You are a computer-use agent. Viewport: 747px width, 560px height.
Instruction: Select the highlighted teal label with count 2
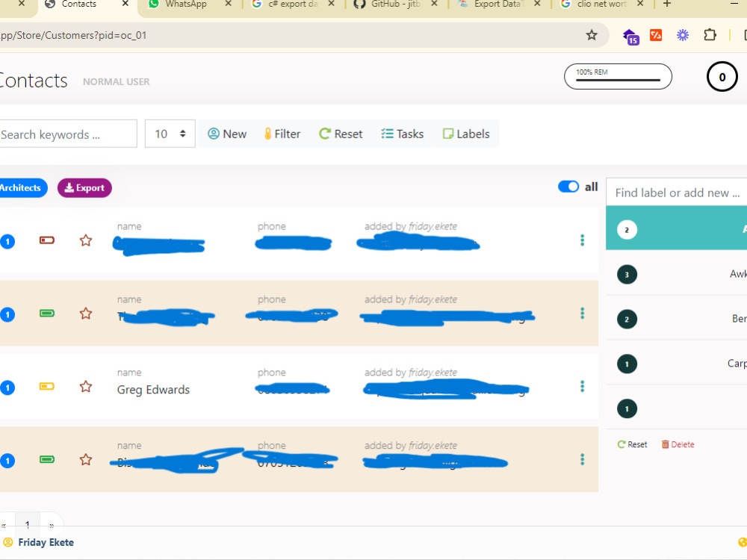tap(677, 229)
